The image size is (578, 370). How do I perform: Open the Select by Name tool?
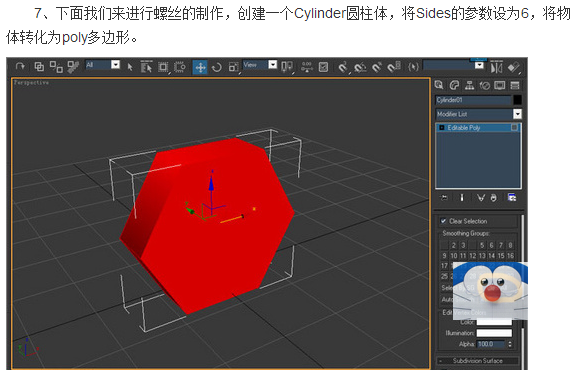coord(146,67)
